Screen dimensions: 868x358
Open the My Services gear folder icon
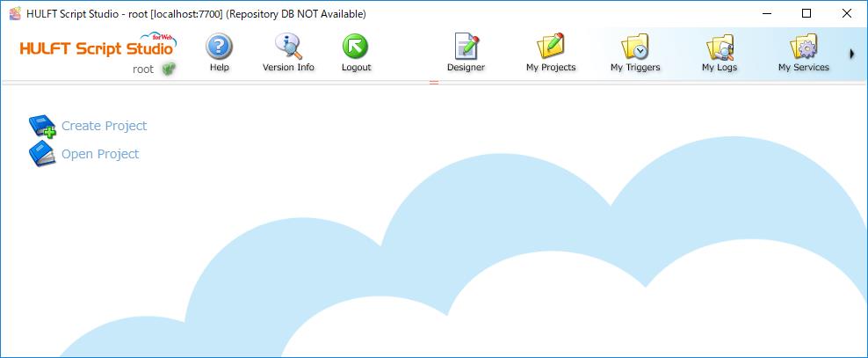pos(804,47)
